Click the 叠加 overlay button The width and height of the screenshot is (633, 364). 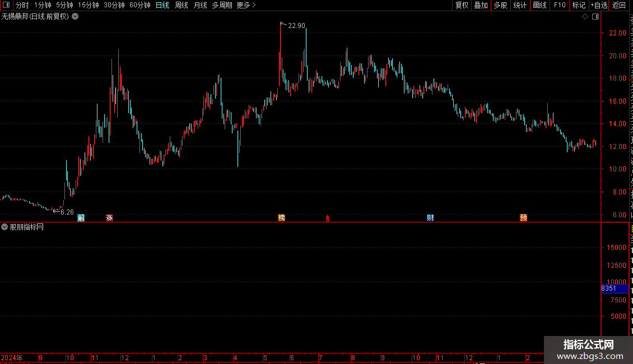tap(481, 5)
